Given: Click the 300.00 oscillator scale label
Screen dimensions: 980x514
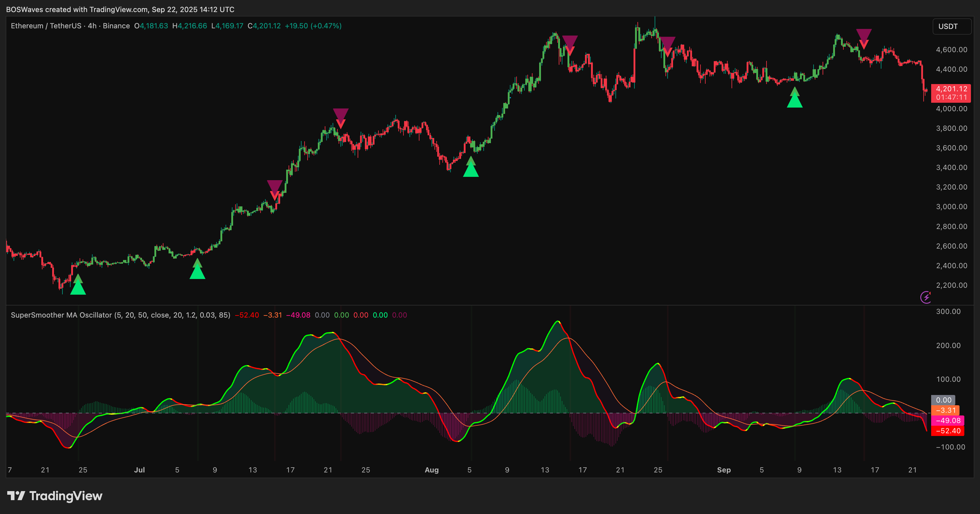Looking at the screenshot, I should [948, 312].
